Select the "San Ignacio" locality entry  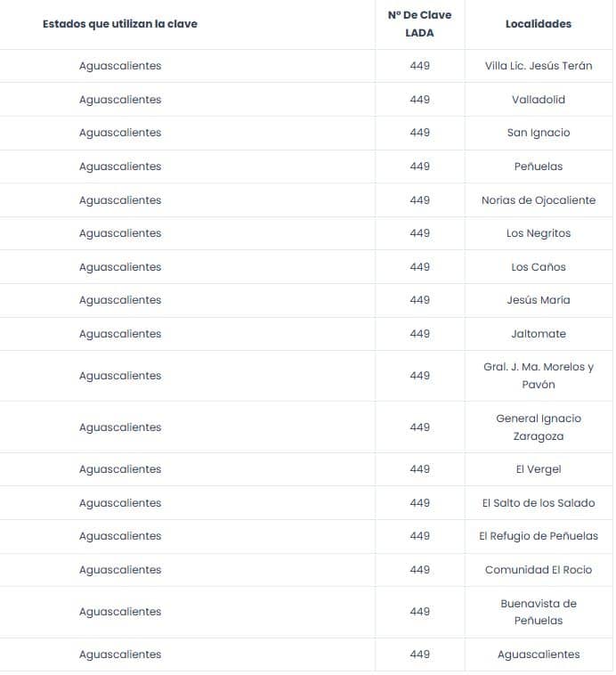tap(538, 133)
